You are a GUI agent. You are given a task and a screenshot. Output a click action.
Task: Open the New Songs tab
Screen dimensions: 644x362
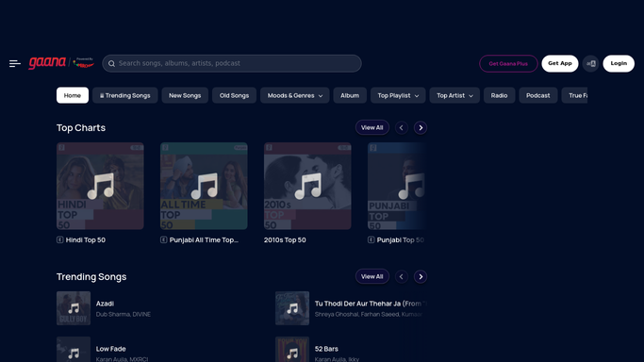coord(185,95)
